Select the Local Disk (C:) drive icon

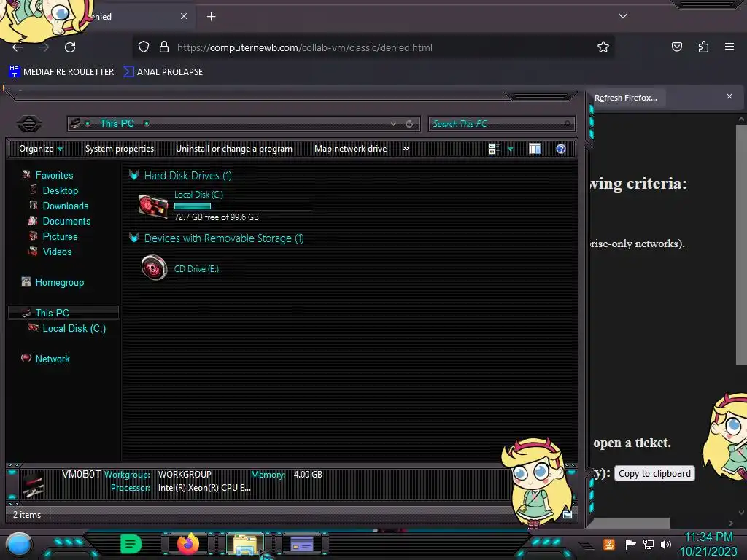click(x=153, y=206)
